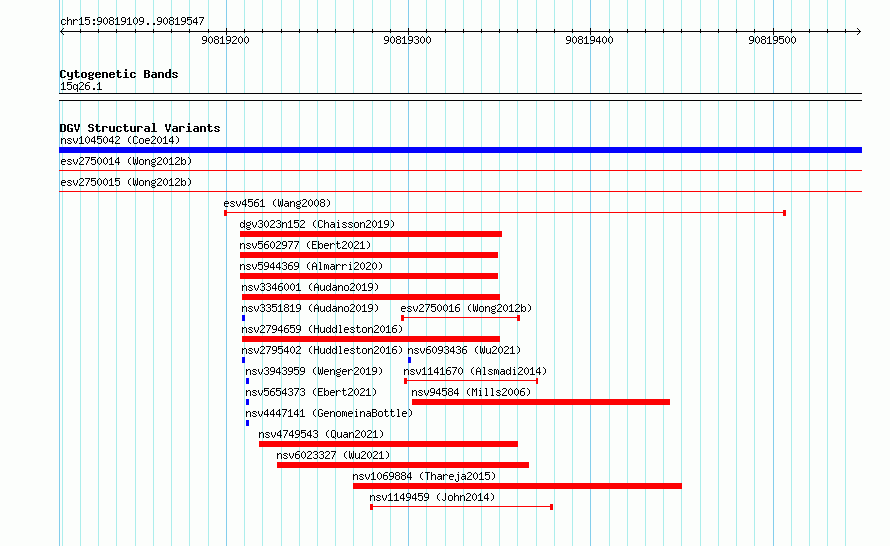Select the nsv3351819 (Audano2019) label
Image resolution: width=890 pixels, height=546 pixels.
(x=310, y=308)
